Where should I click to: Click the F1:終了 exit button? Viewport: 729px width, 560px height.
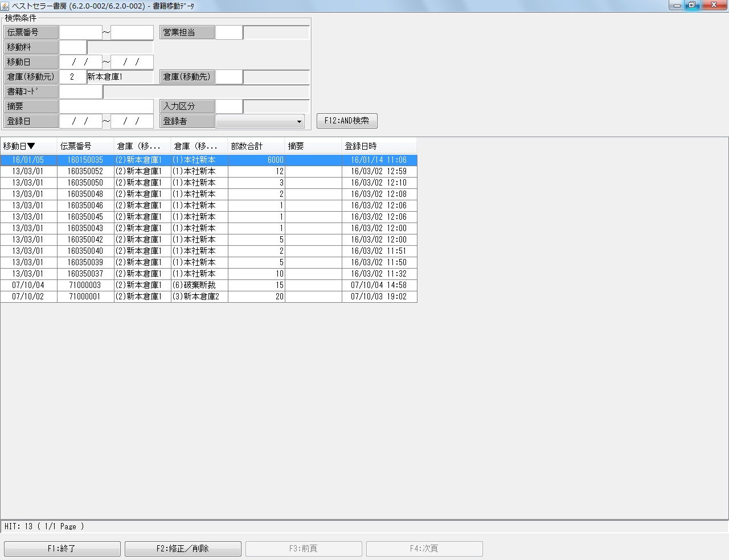click(62, 549)
